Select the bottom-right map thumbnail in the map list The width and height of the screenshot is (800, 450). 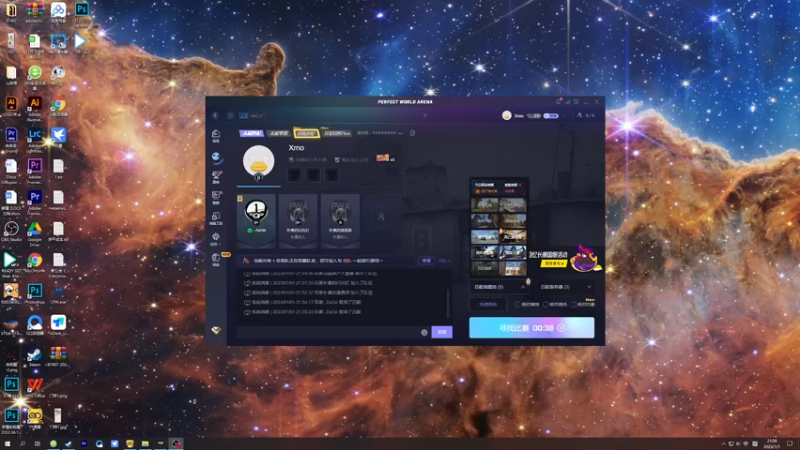(512, 268)
